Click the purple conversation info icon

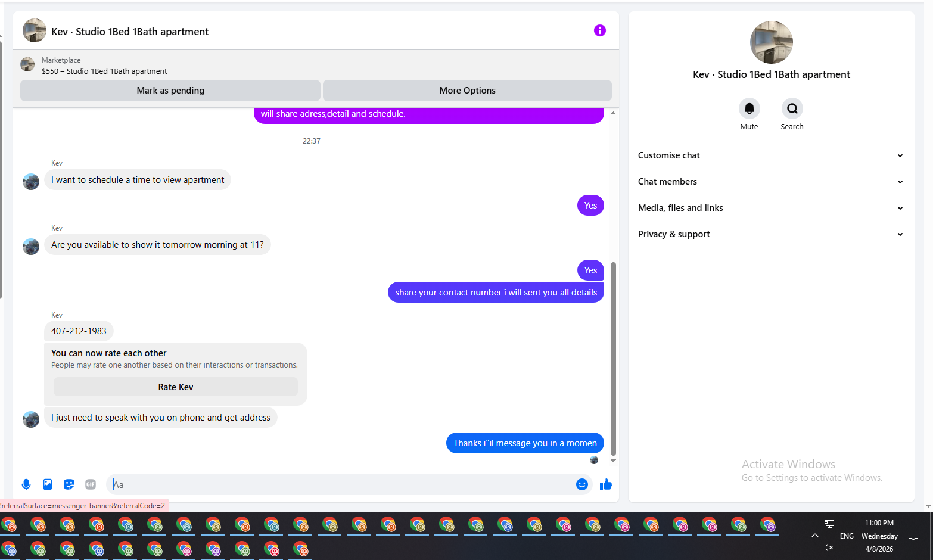(600, 30)
